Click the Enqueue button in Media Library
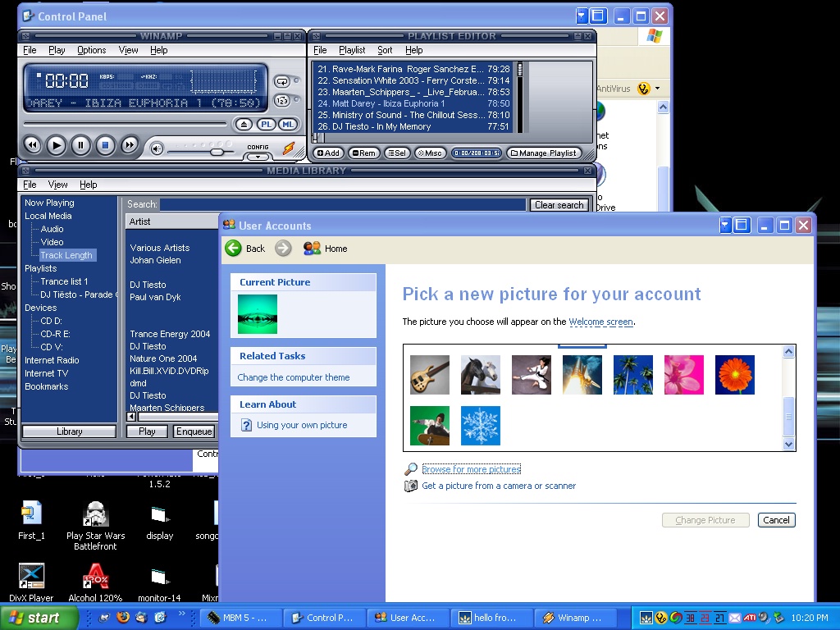The image size is (840, 630). pyautogui.click(x=194, y=431)
